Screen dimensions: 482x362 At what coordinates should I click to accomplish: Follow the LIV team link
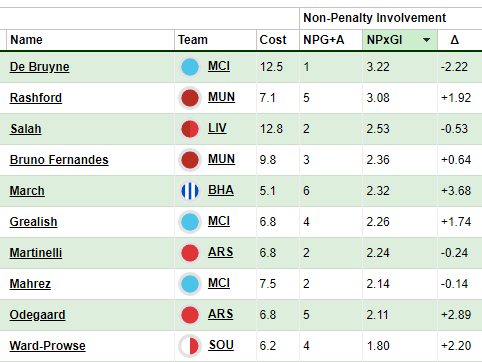217,128
